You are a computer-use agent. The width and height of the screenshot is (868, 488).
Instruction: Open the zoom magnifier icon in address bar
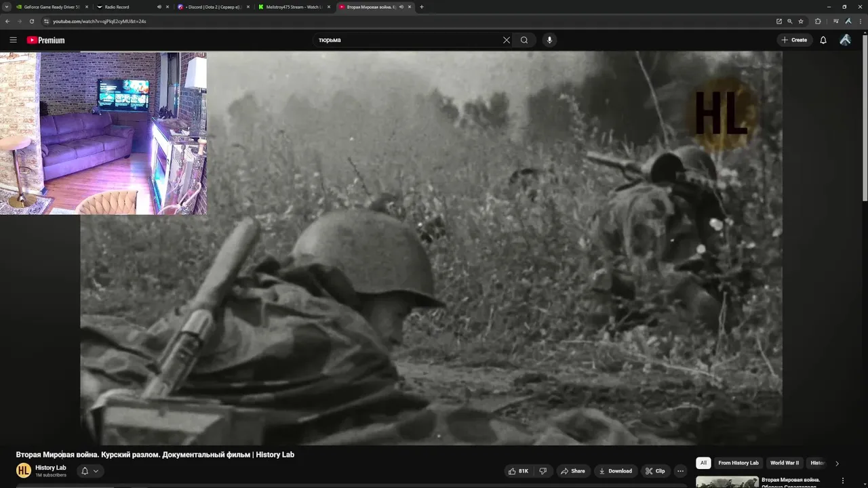click(x=790, y=21)
